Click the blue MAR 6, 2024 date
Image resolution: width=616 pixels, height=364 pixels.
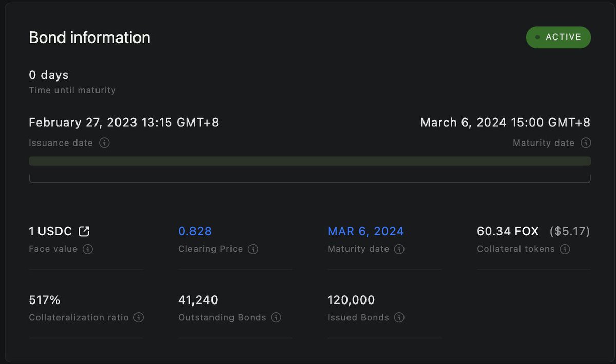point(365,231)
